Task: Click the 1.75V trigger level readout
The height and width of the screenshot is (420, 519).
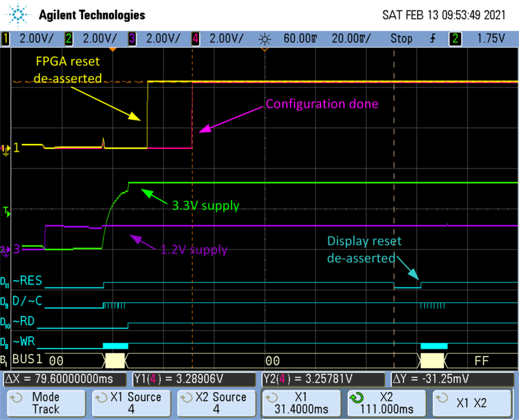Action: coord(492,38)
